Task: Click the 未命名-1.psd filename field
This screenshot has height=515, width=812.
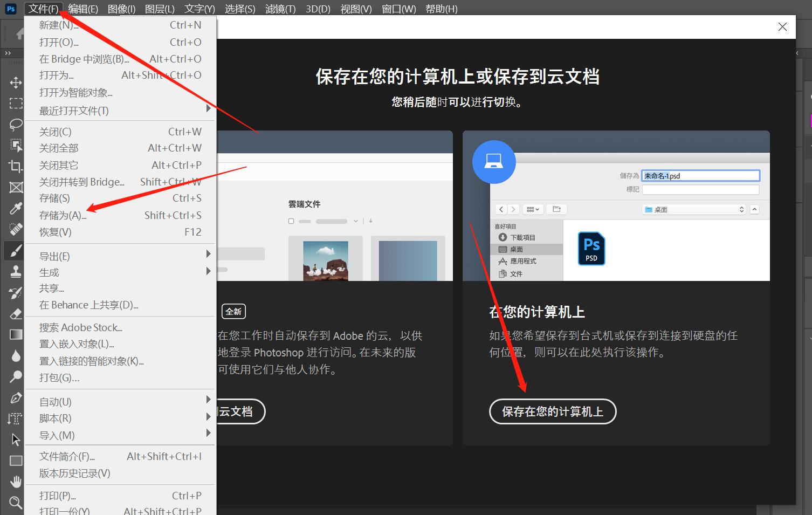Action: tap(700, 175)
